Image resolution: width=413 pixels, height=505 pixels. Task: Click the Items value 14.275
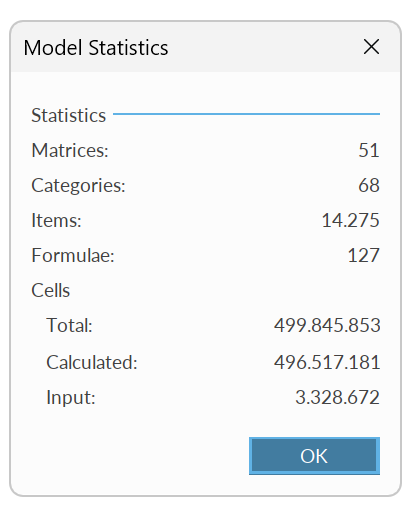(x=350, y=220)
